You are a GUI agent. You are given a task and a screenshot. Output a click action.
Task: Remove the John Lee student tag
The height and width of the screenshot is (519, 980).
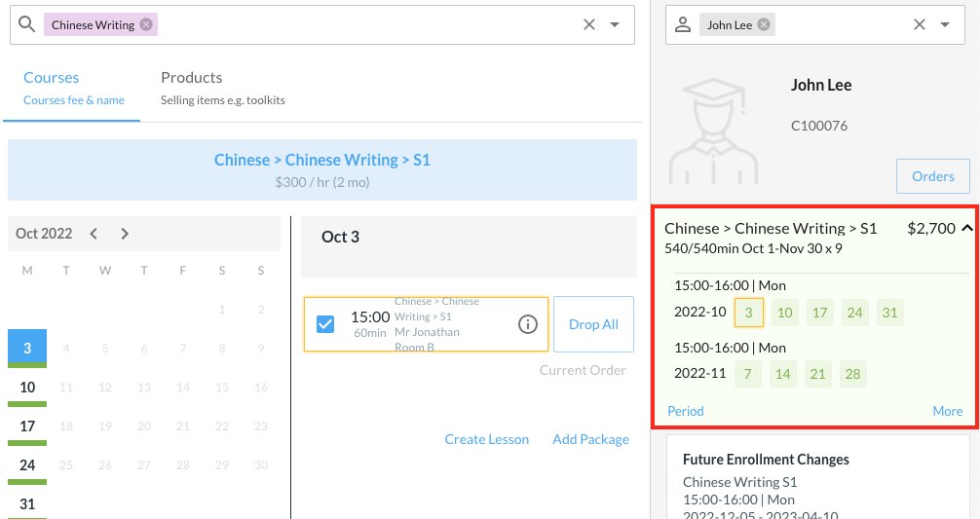pos(764,25)
